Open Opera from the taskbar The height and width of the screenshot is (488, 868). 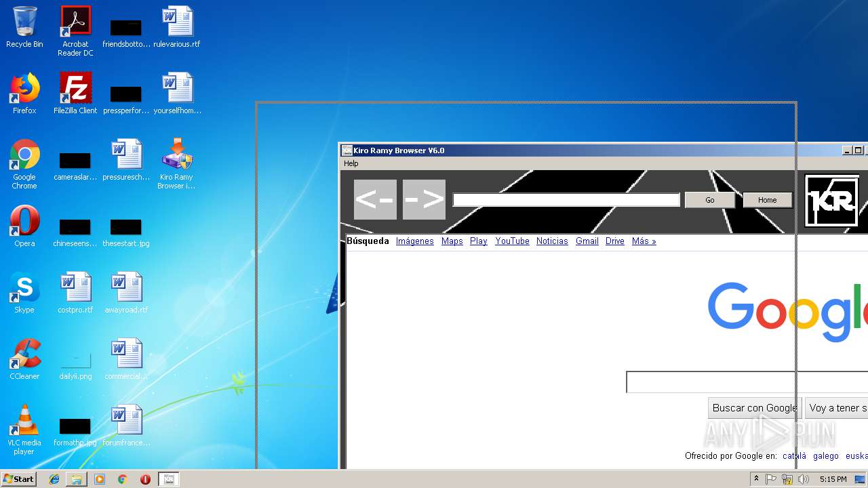(x=145, y=479)
